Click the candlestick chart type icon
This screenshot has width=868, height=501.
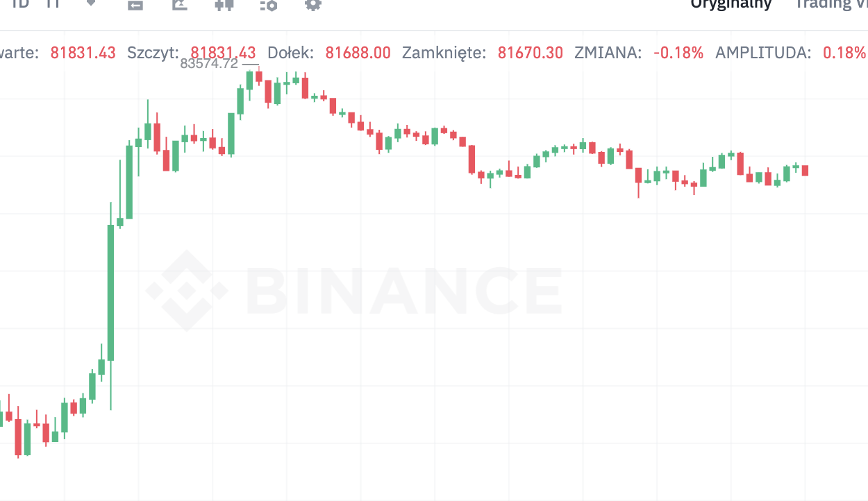click(224, 4)
